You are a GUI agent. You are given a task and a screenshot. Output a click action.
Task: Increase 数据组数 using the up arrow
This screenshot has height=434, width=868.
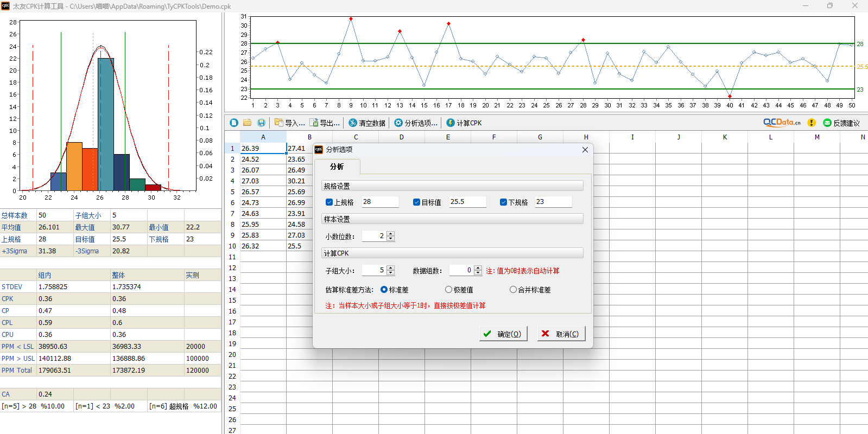click(478, 267)
